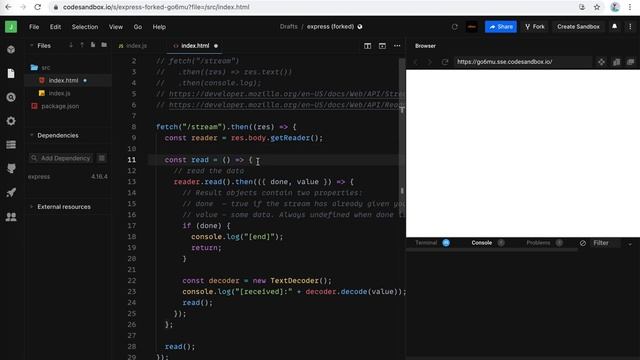The image size is (640, 360).
Task: Switch to the Terminal tab
Action: point(432,243)
